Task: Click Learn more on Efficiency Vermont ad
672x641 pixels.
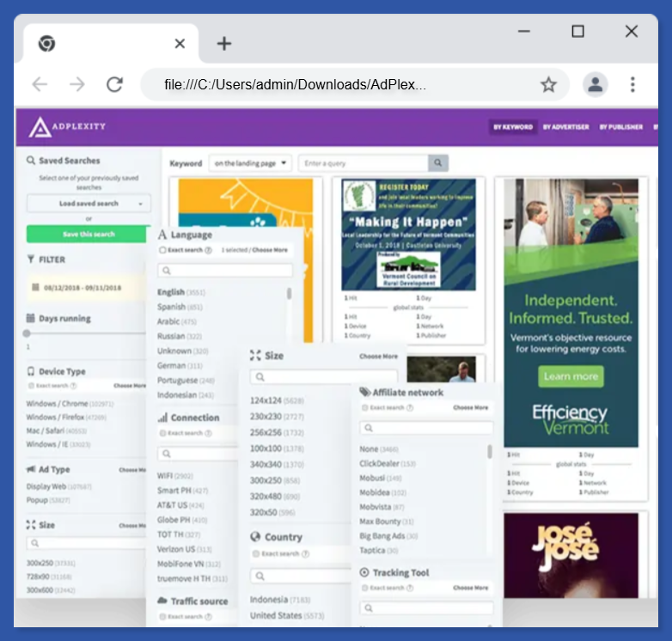Action: 571,376
